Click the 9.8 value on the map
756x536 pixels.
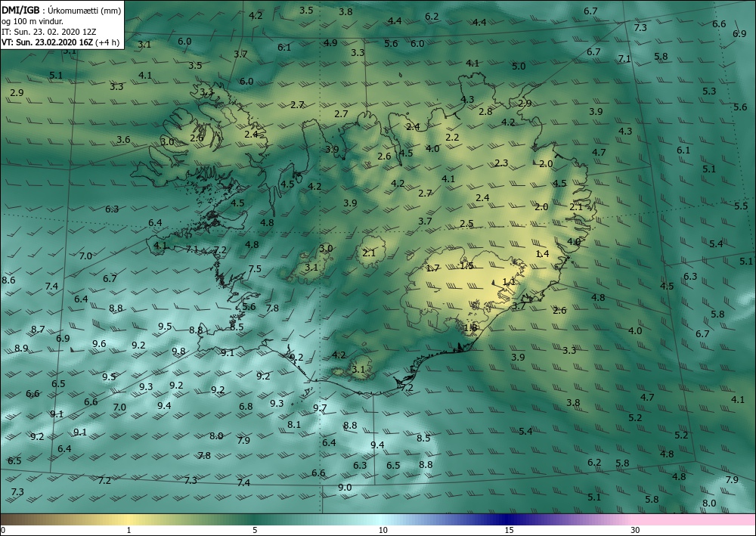[x=178, y=351]
